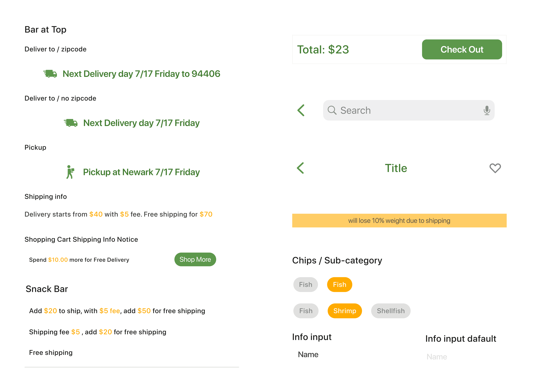Focus the Search input field

409,110
